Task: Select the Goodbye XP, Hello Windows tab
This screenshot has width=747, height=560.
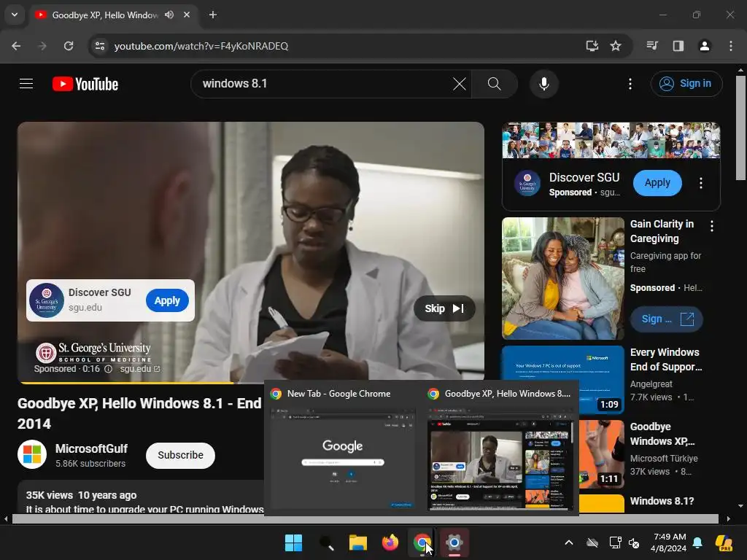Action: [105, 15]
